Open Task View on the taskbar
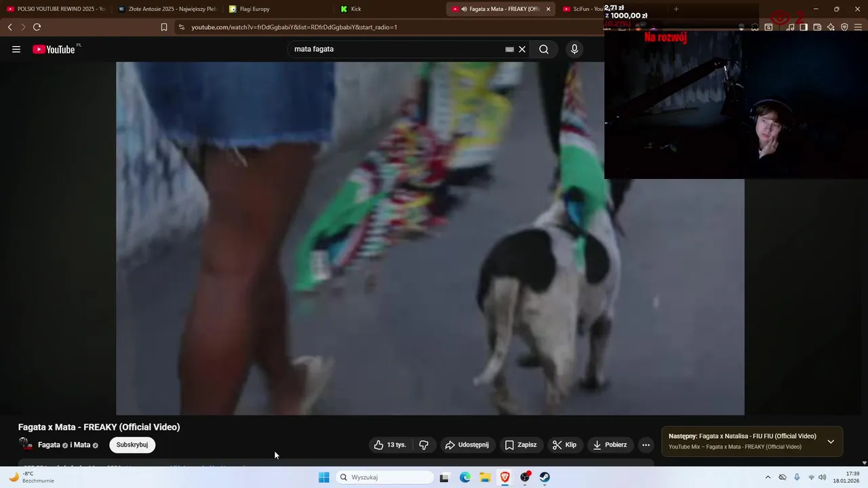The height and width of the screenshot is (488, 868). pyautogui.click(x=444, y=477)
